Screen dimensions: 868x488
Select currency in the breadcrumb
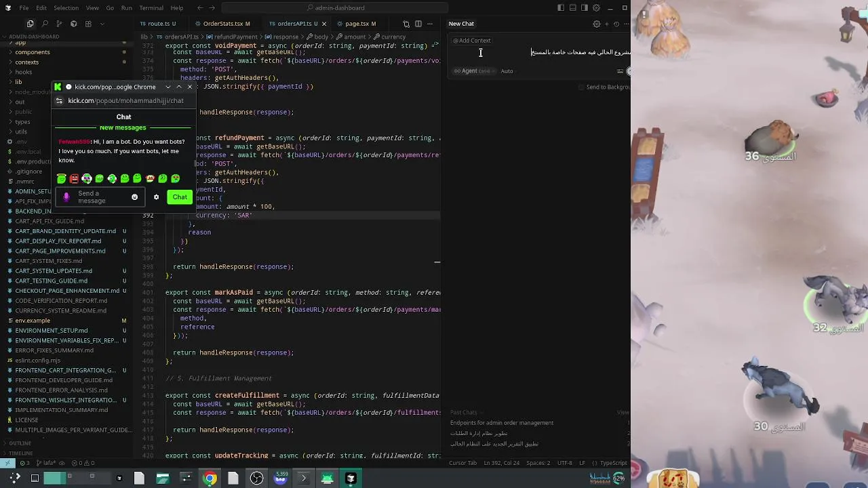(x=389, y=37)
